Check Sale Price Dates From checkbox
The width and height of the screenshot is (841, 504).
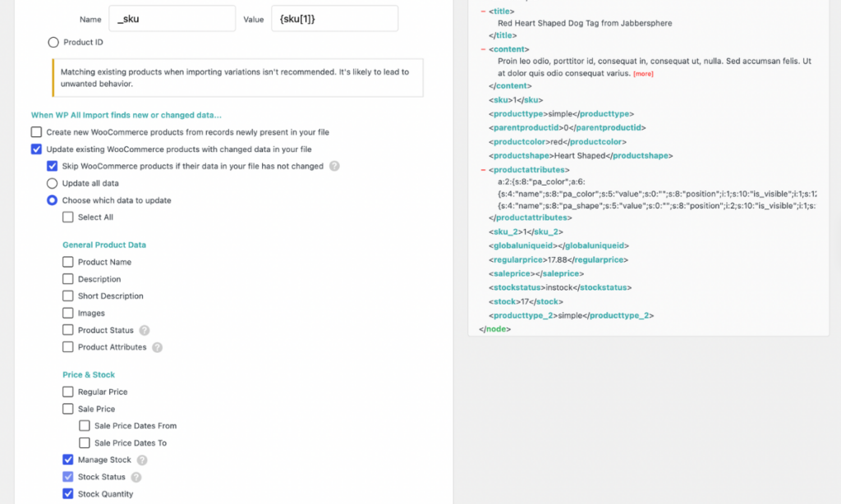tap(85, 426)
